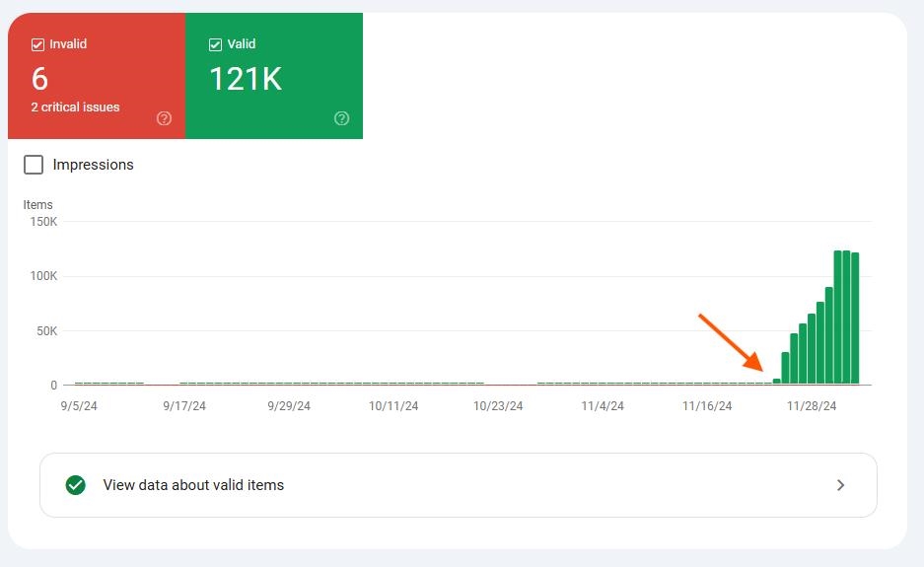Click the help icon on Valid card

point(342,118)
